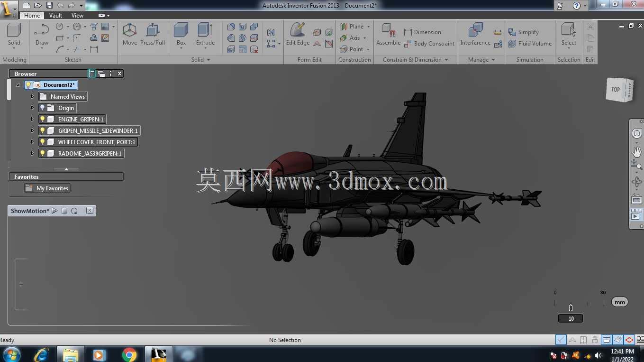Click the mm units button
The width and height of the screenshot is (644, 362).
(x=619, y=302)
